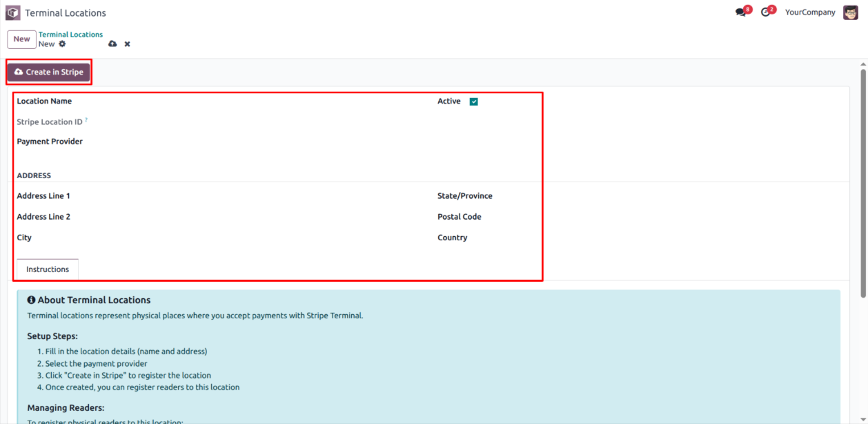Uncheck the Active checkbox
Screen dimensions: 868x424
(473, 102)
